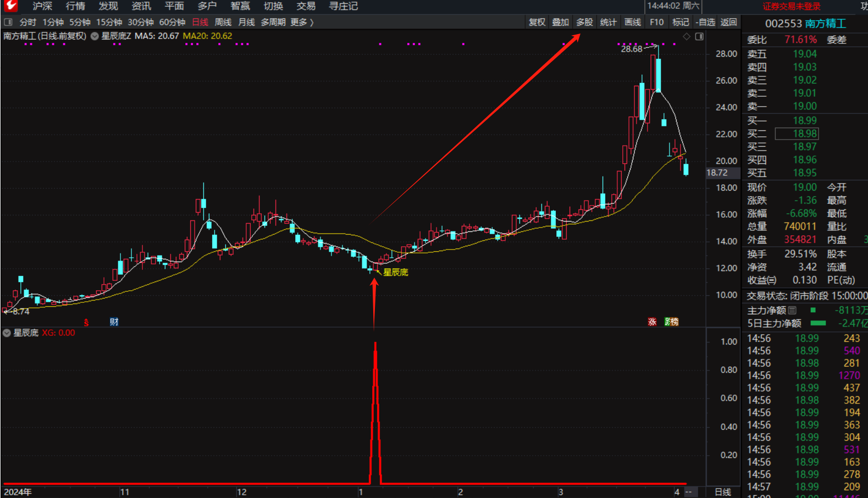Open the 行情 menu
Screen dimensions: 868x498
pos(75,6)
